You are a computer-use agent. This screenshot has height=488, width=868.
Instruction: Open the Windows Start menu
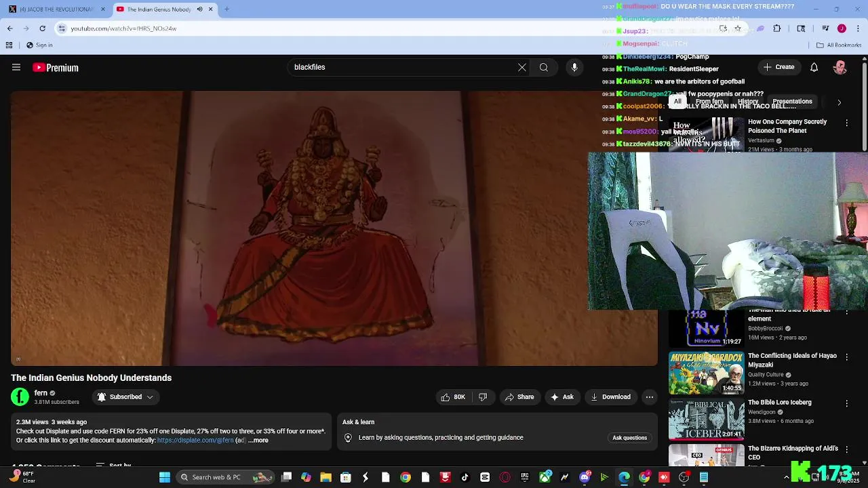[x=165, y=477]
